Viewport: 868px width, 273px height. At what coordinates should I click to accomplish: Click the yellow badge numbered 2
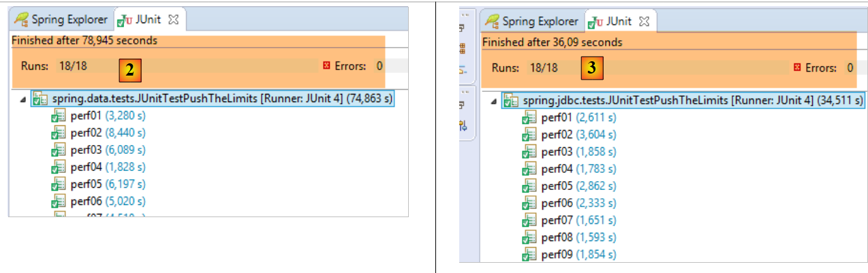point(130,67)
